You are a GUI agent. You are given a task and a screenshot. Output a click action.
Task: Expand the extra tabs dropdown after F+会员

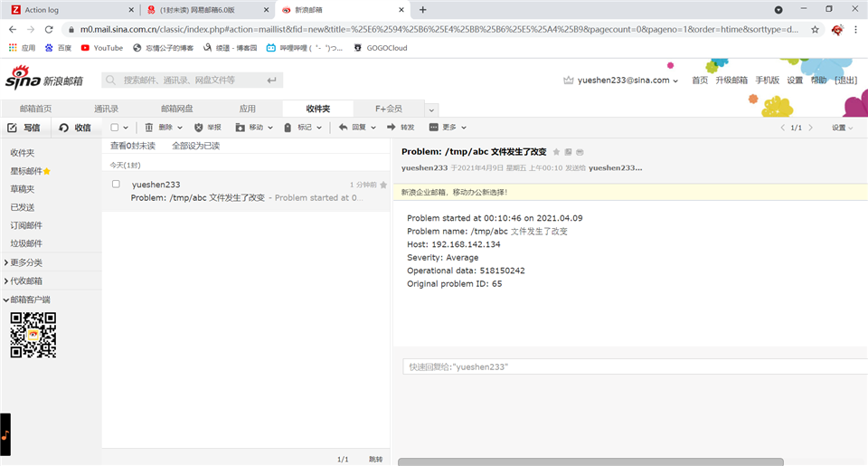(x=431, y=109)
